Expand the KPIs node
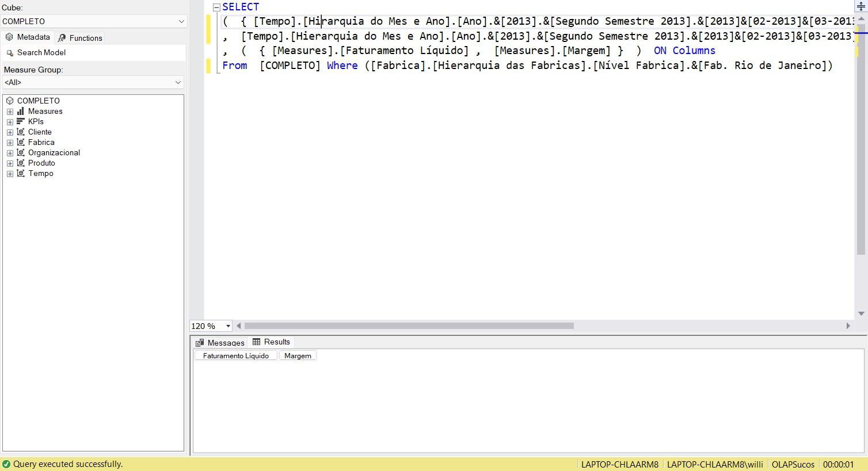868x471 pixels. click(x=10, y=122)
